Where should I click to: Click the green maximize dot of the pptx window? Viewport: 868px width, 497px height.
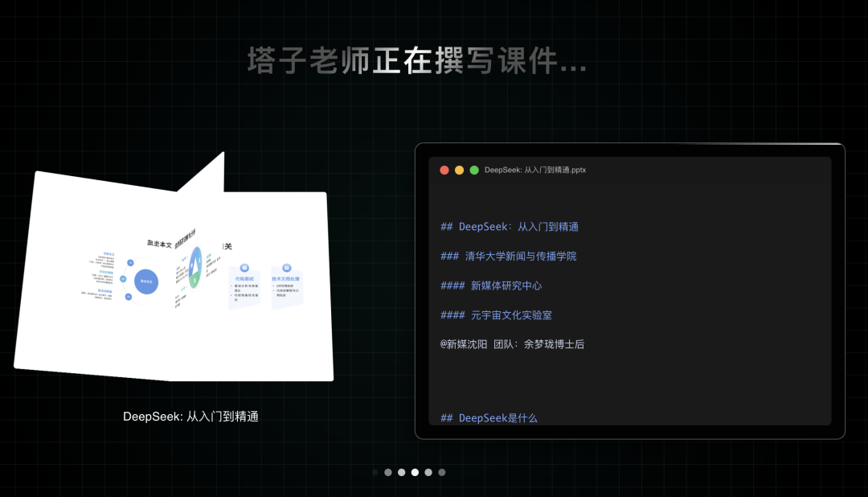click(474, 170)
